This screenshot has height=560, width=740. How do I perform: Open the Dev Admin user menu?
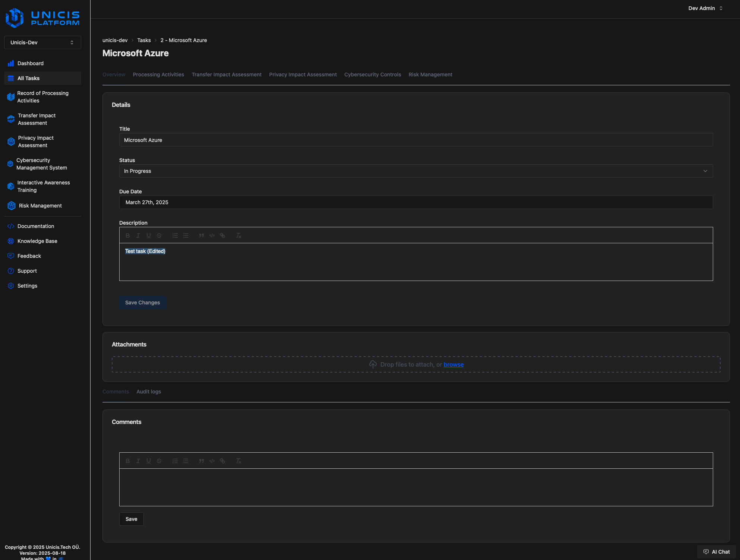[x=705, y=8]
